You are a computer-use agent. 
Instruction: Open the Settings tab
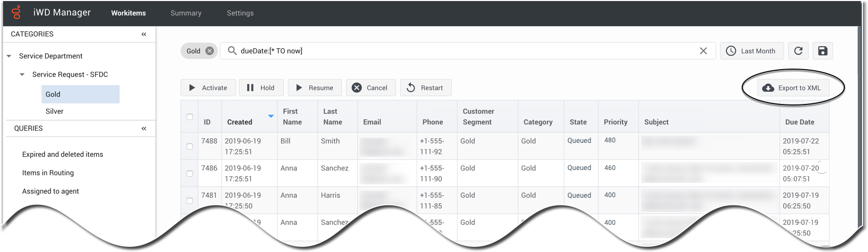pyautogui.click(x=240, y=13)
